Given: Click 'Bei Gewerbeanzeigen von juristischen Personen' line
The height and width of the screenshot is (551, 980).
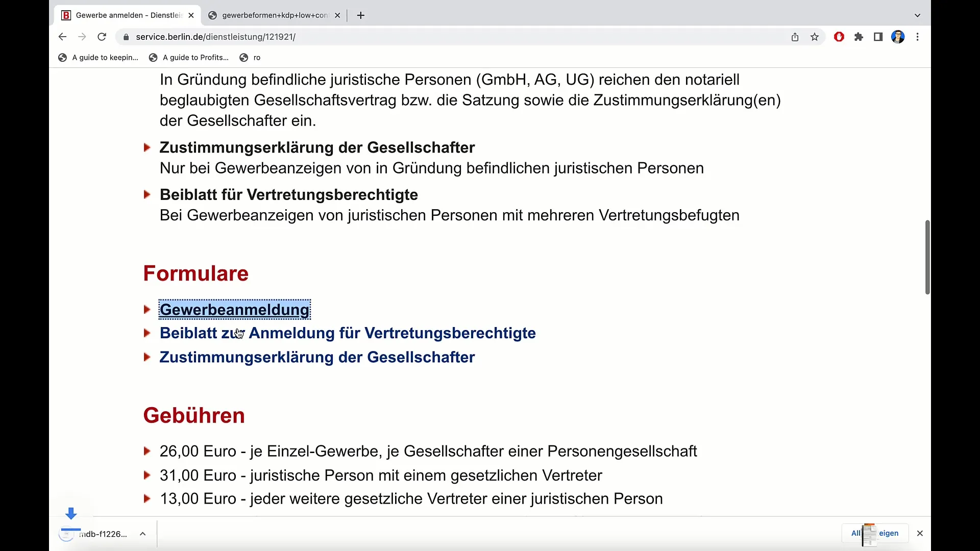Looking at the screenshot, I should click(450, 215).
